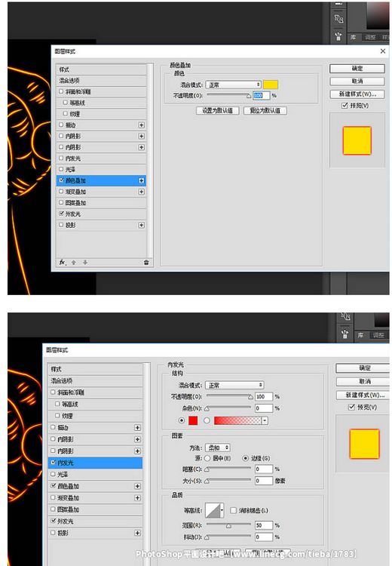The height and width of the screenshot is (566, 392).
Task: Select 居中(E) source radio button
Action: point(207,458)
